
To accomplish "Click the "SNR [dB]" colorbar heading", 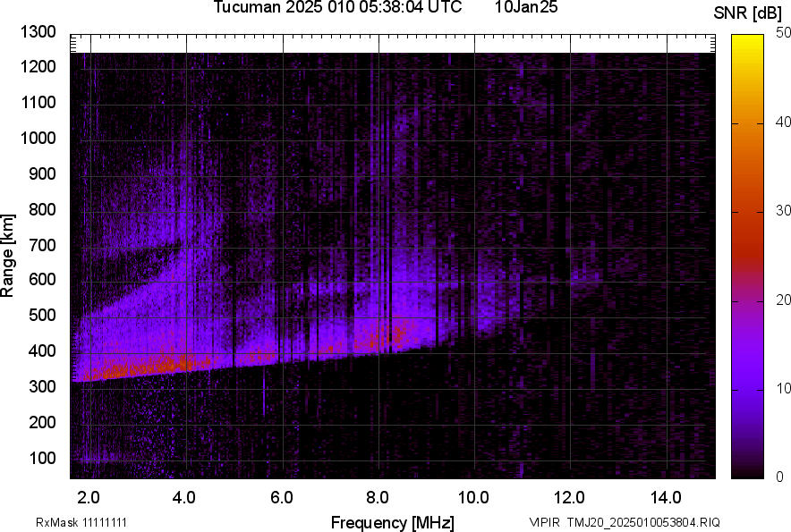I will click(x=748, y=13).
